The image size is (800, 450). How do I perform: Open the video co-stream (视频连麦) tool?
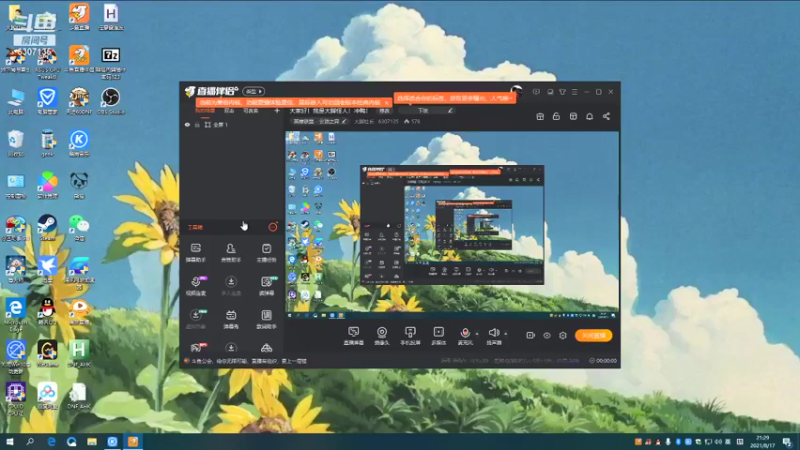196,286
